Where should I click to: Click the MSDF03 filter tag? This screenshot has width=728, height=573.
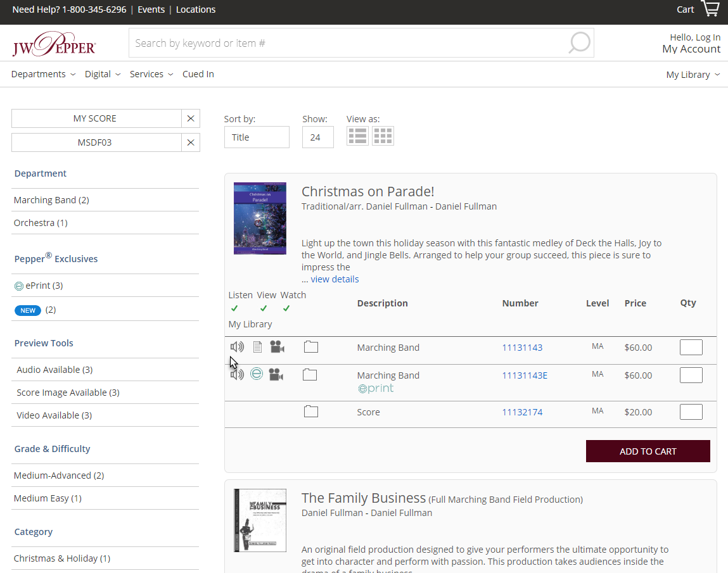(x=96, y=142)
